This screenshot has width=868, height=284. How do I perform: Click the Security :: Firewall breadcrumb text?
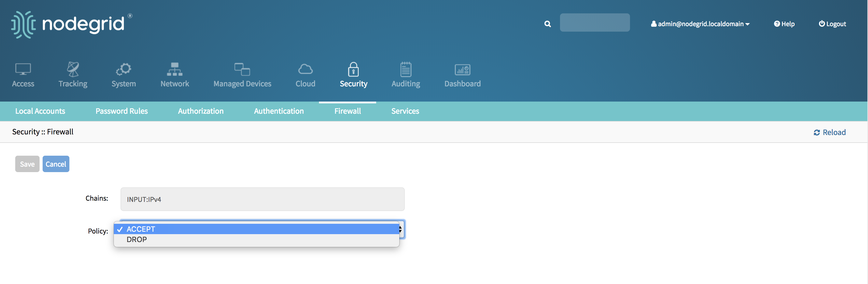(x=43, y=132)
